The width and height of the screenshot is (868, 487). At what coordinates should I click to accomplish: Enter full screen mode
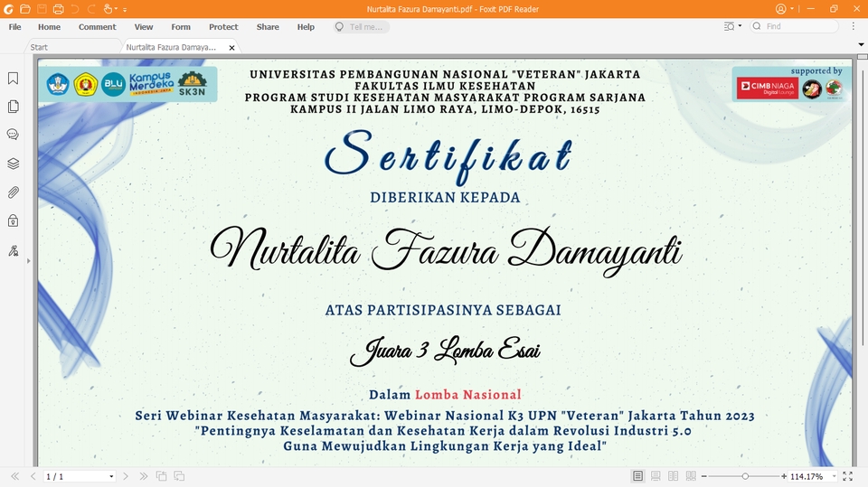click(x=847, y=476)
